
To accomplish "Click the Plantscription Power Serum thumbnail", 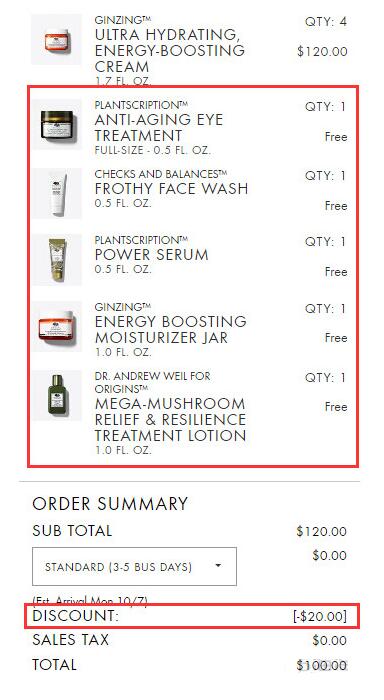I will pos(56,259).
